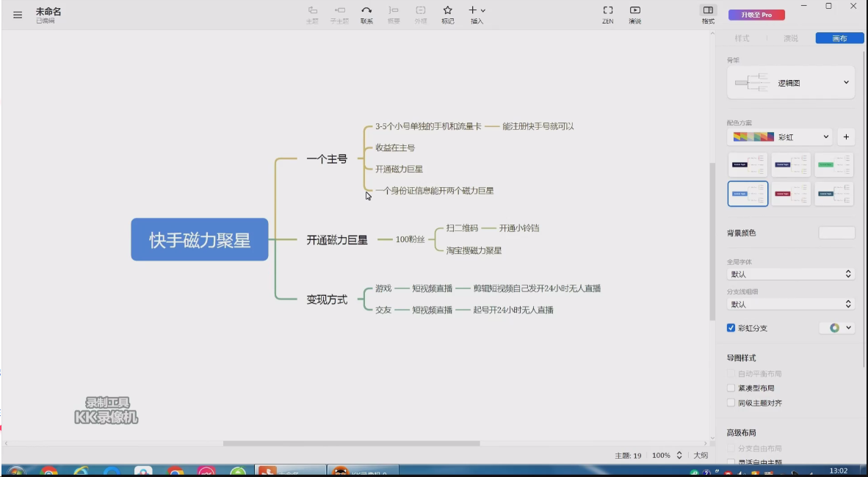Click the 子主题 (add subtopic) toolbar icon
868x477 pixels.
[339, 10]
